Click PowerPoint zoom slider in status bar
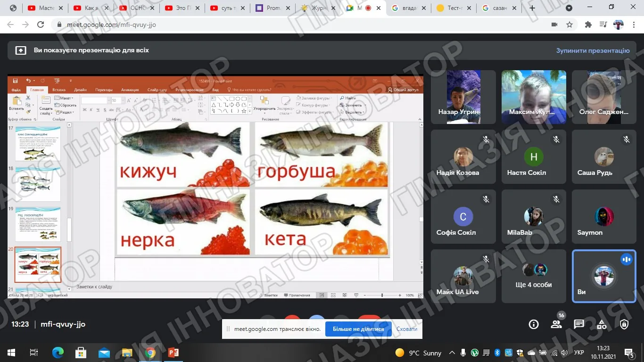This screenshot has width=644, height=362. 382,295
